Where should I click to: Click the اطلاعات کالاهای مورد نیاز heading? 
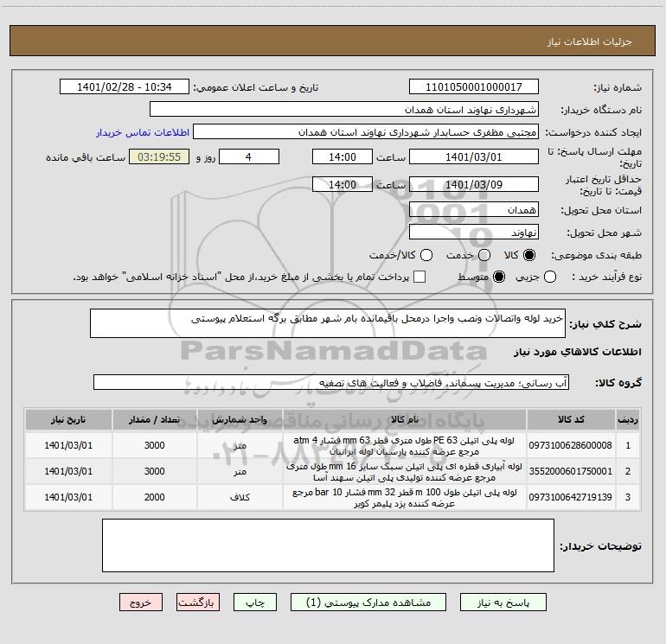(577, 352)
